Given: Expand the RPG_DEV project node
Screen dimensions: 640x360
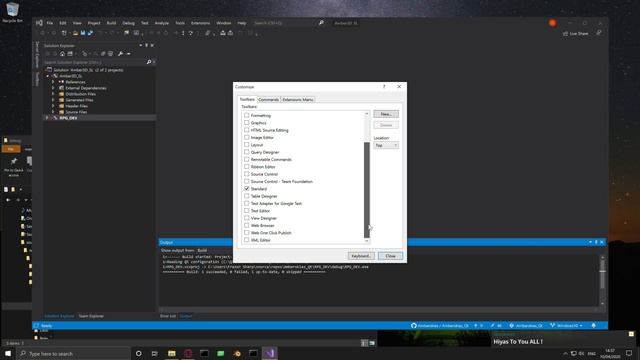Looking at the screenshot, I should click(47, 118).
